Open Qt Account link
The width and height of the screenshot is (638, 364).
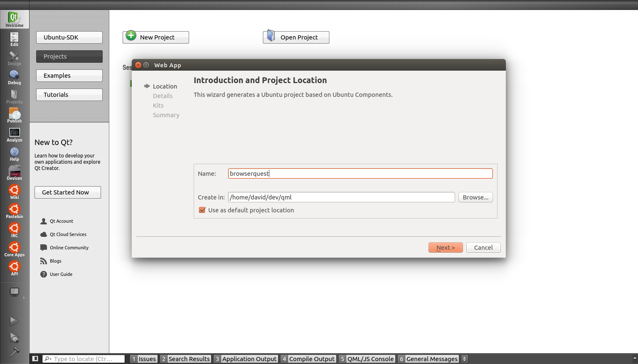[57, 221]
